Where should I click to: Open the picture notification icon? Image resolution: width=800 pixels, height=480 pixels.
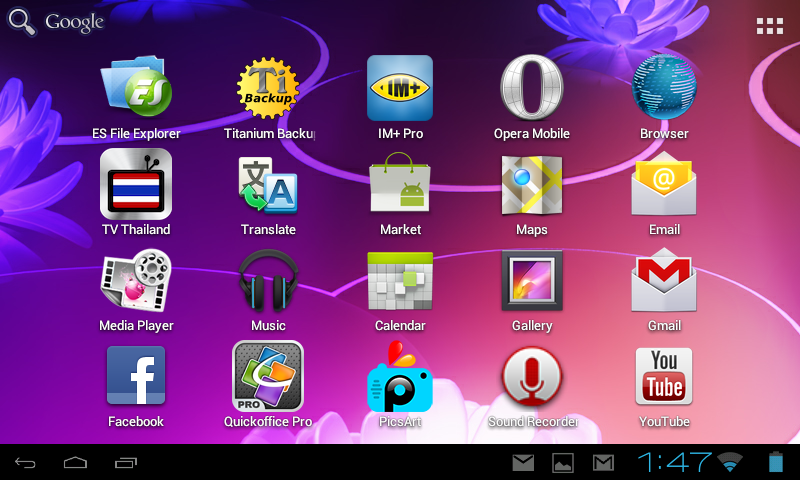563,463
